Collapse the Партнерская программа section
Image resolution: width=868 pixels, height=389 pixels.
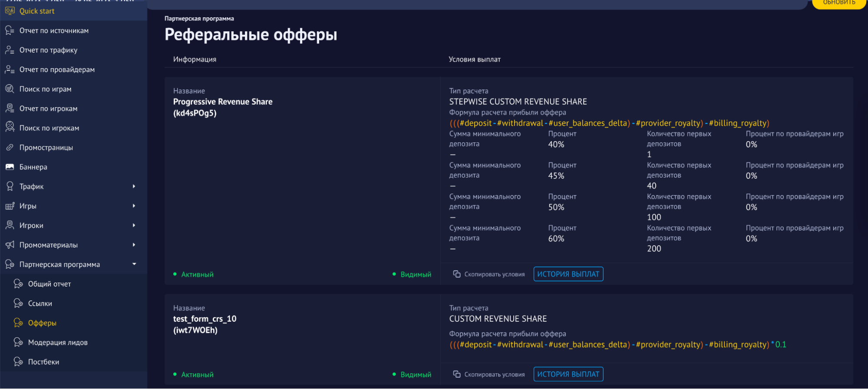click(x=134, y=264)
